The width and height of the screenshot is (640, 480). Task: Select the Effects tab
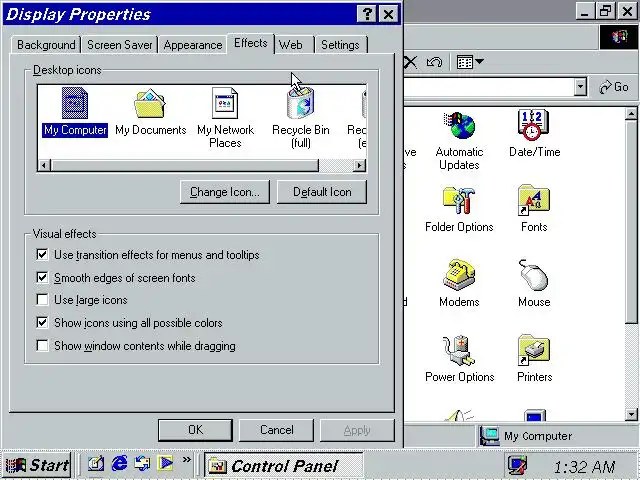[x=251, y=43]
